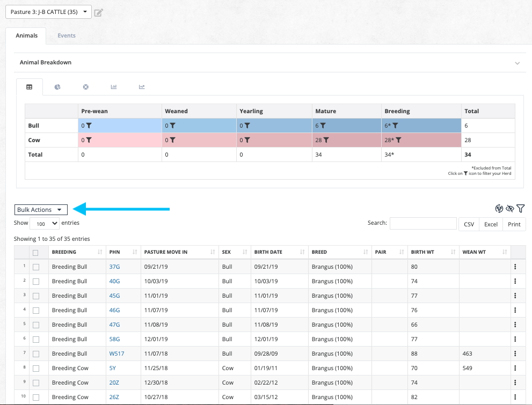Open the pie chart breakdown tab
Image resolution: width=532 pixels, height=405 pixels.
(x=57, y=87)
